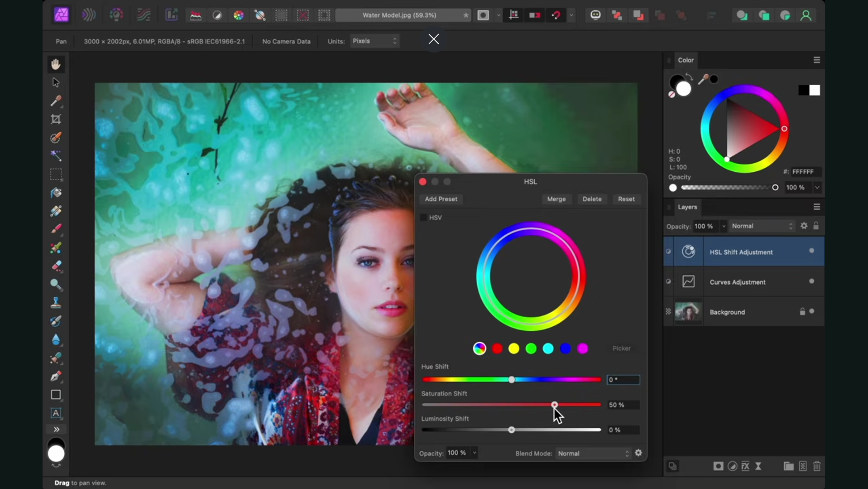Select the Artistic Text tool
The image size is (868, 489).
(x=56, y=413)
